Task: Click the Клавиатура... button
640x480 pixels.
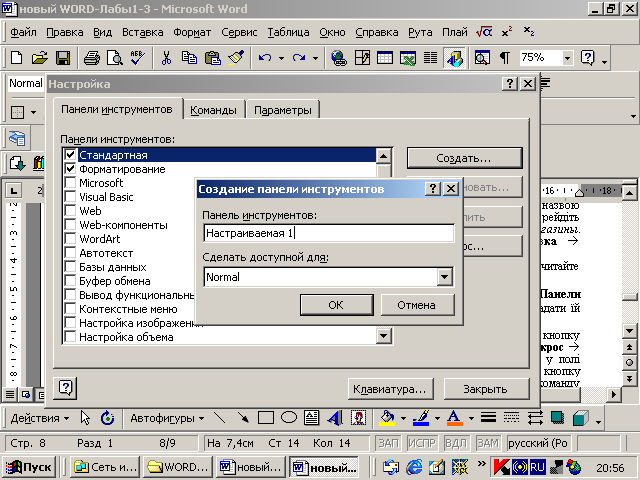Action: pos(390,389)
